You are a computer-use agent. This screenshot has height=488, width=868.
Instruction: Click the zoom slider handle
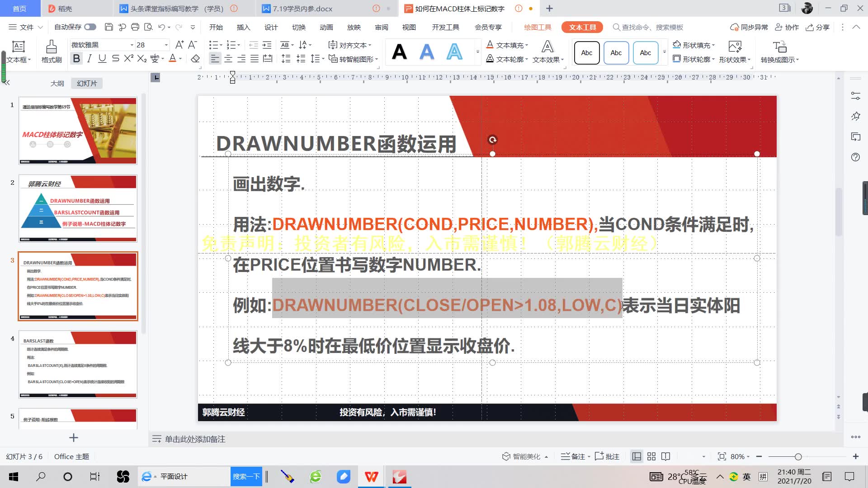(798, 457)
